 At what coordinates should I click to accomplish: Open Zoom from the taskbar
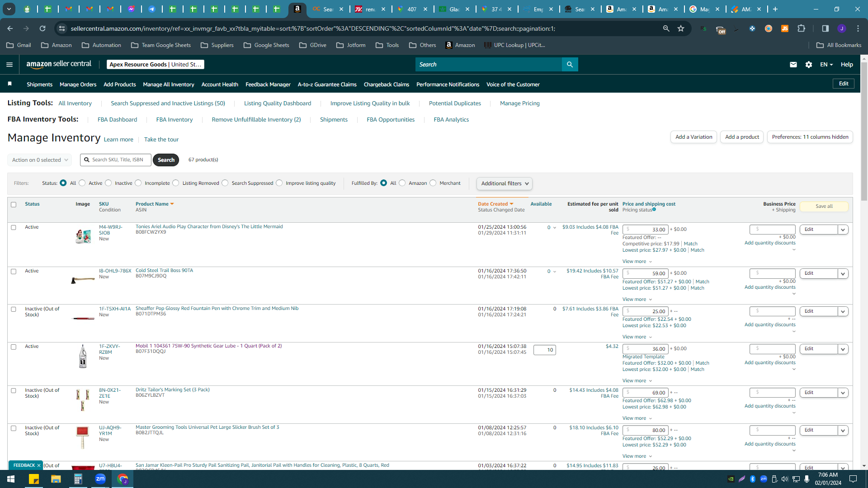coord(100,479)
